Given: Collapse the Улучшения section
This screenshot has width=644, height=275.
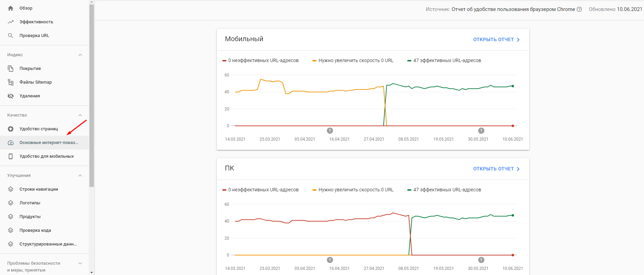Looking at the screenshot, I should pos(80,176).
